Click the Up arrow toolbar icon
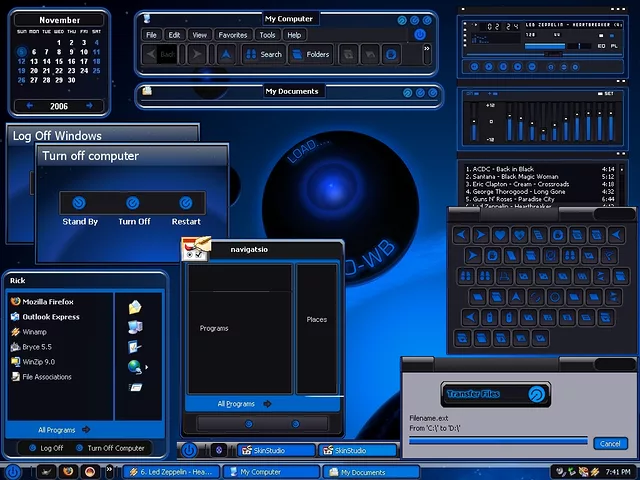Image resolution: width=640 pixels, height=480 pixels. point(226,55)
